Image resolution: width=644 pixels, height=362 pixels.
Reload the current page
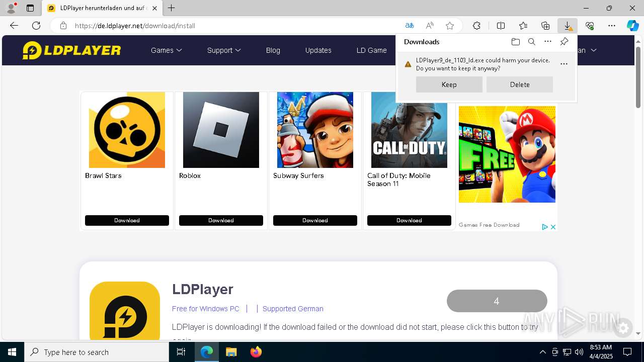click(36, 26)
